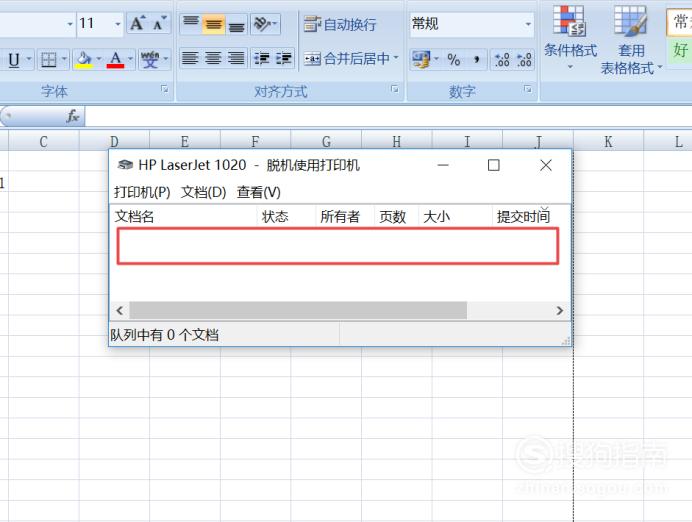Increase decimal places
The height and width of the screenshot is (522, 692).
pyautogui.click(x=502, y=60)
